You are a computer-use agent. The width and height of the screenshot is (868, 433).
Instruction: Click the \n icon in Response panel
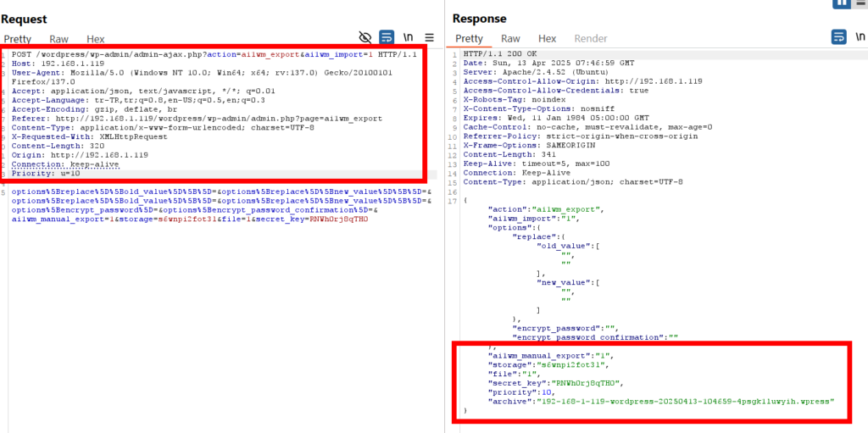859,36
